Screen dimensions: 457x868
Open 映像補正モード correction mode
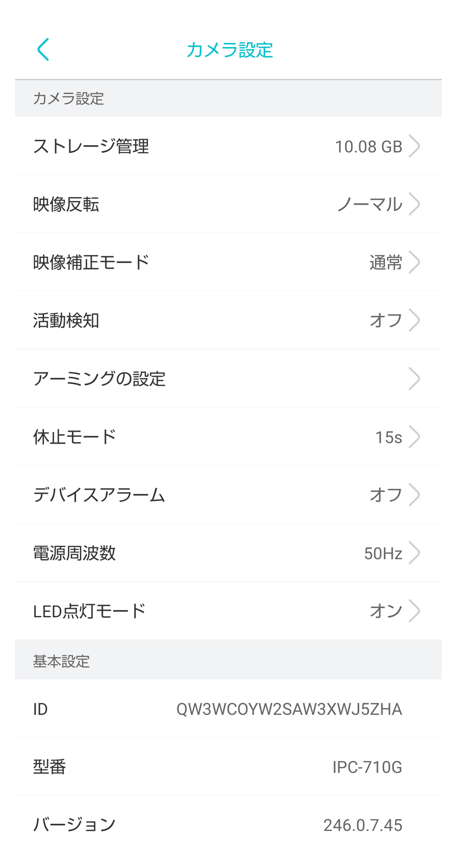91,262
